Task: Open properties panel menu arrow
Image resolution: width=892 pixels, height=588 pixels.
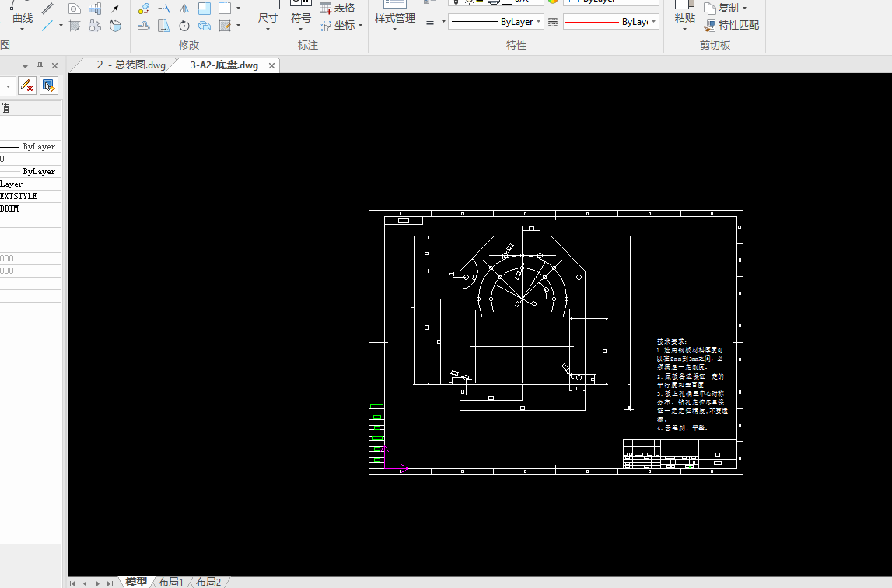Action: (25, 66)
